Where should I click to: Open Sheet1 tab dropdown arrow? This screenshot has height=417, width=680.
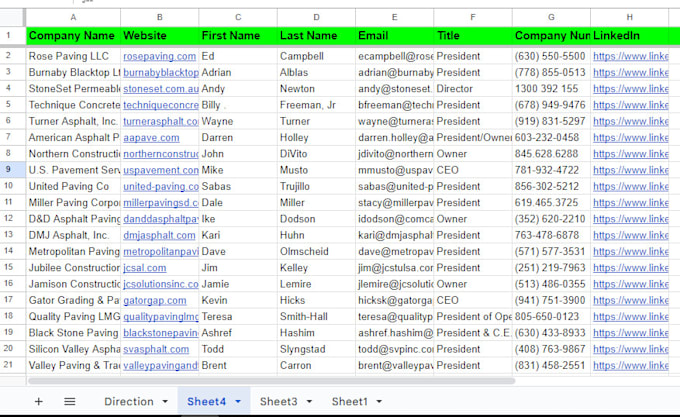[x=379, y=402]
